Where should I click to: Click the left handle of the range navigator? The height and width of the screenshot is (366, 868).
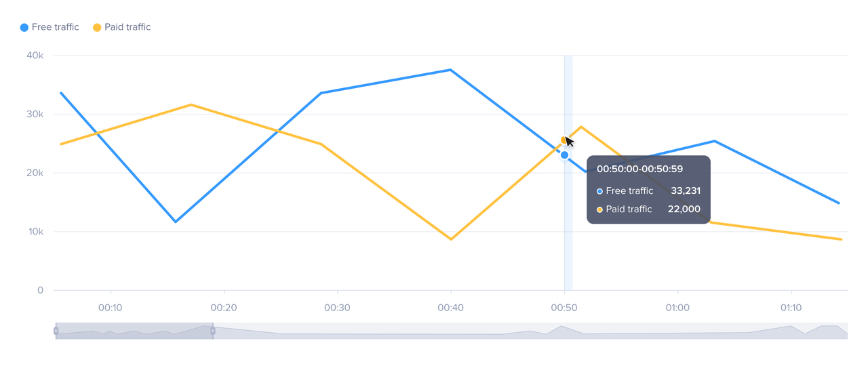coord(56,331)
